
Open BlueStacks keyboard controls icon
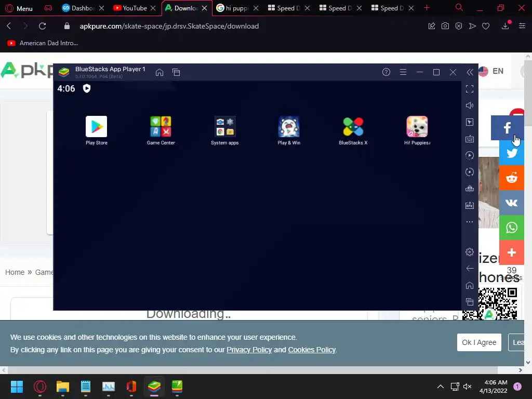[x=470, y=139]
